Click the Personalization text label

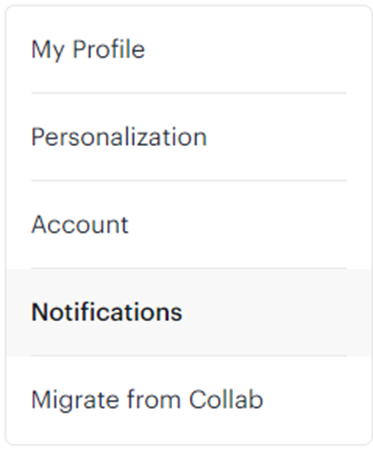click(x=119, y=137)
